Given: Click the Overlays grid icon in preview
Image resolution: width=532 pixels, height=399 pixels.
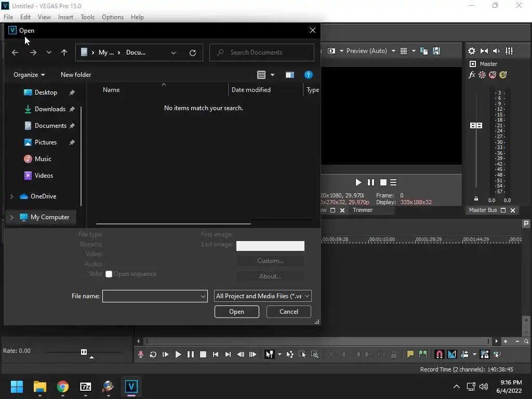Looking at the screenshot, I should click(x=403, y=51).
